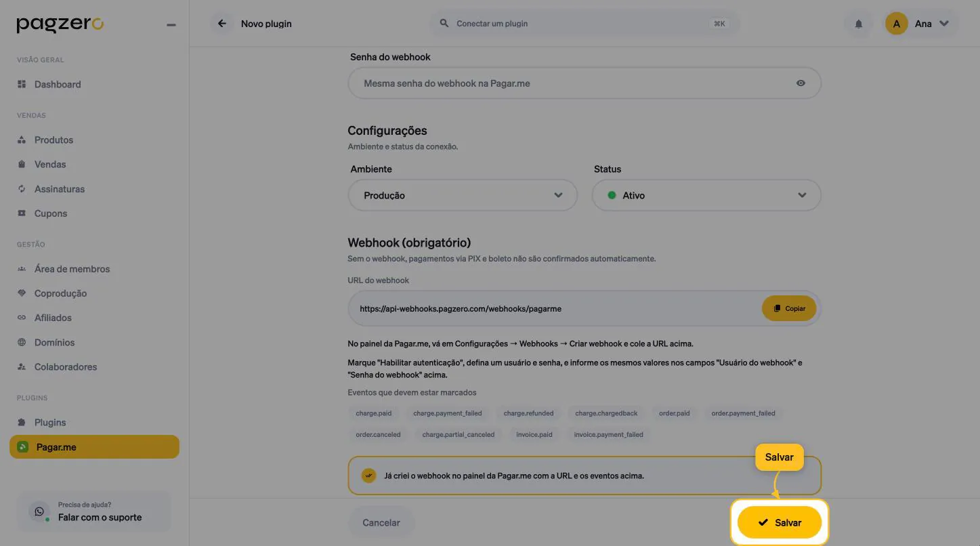Click the search magnifier icon
Screen dimensions: 980x546
[444, 24]
